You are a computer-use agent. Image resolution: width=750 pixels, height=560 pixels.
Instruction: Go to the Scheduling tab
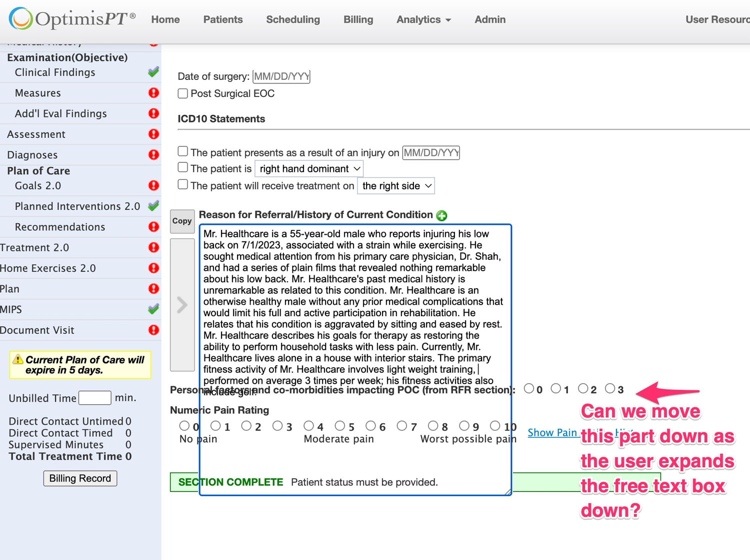[x=292, y=19]
